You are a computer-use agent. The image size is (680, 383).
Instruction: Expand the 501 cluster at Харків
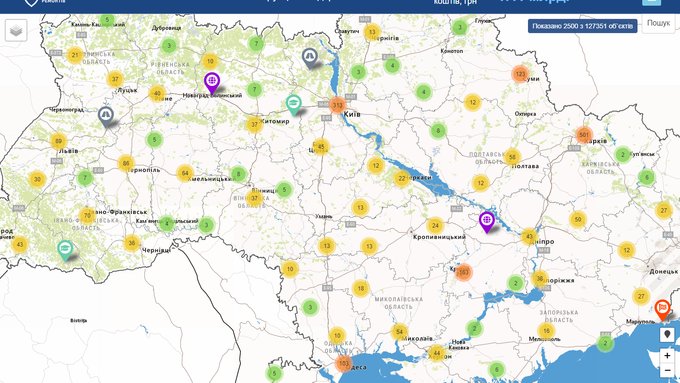pyautogui.click(x=584, y=135)
